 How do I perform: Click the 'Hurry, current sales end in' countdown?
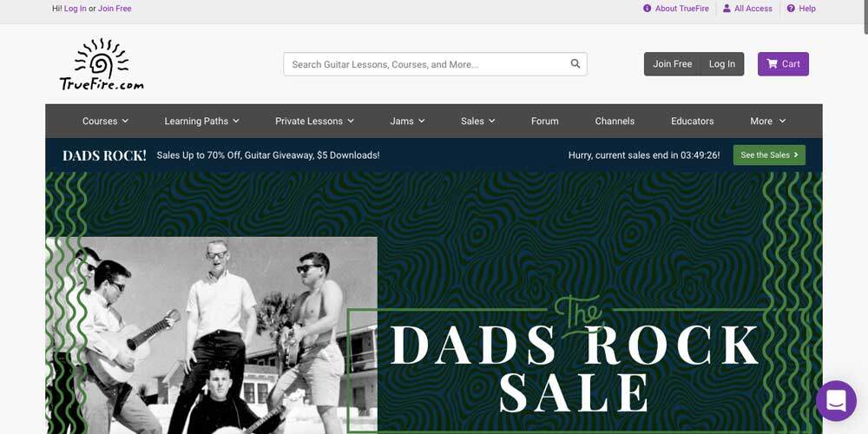[x=644, y=155]
